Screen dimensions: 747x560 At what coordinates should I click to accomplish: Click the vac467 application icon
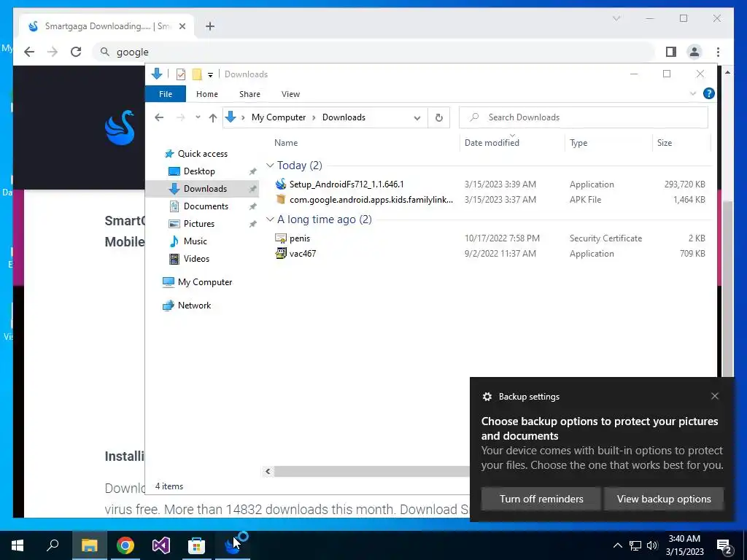281,253
